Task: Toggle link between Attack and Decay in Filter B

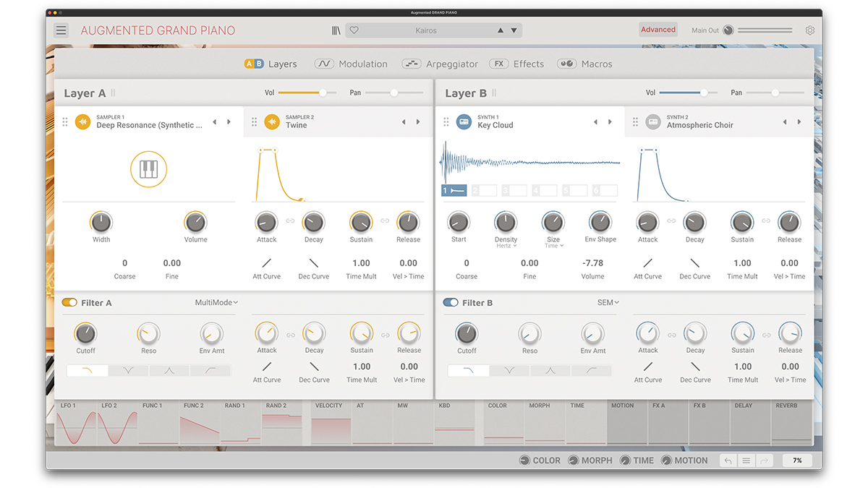Action: click(x=672, y=335)
